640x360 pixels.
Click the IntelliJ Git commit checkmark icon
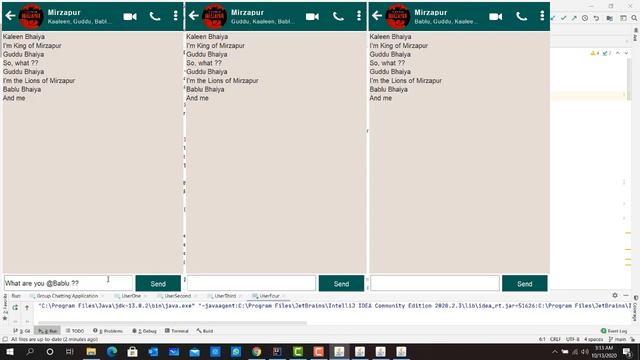(x=564, y=18)
